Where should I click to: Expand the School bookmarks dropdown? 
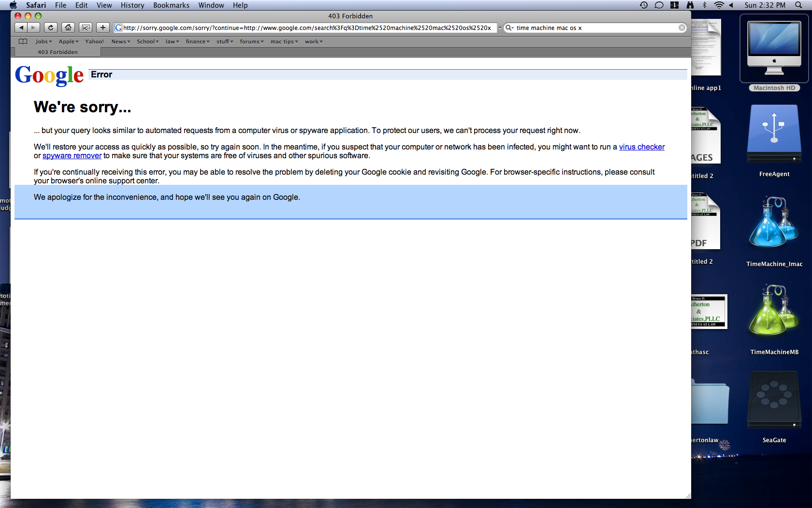coord(148,42)
